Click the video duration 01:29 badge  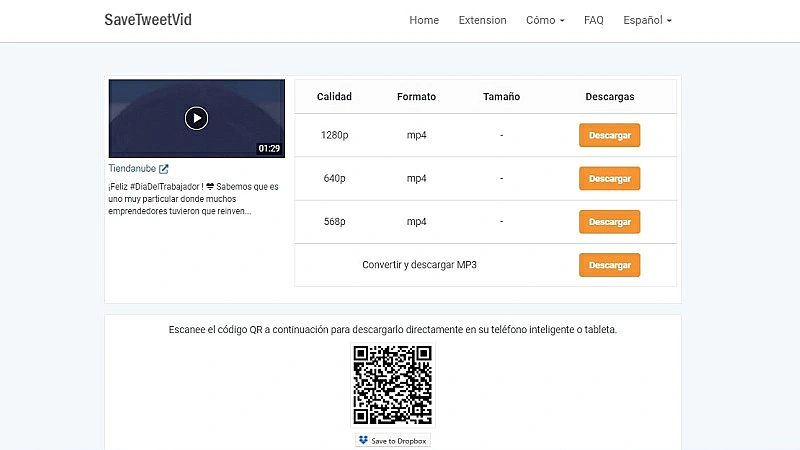pos(269,149)
